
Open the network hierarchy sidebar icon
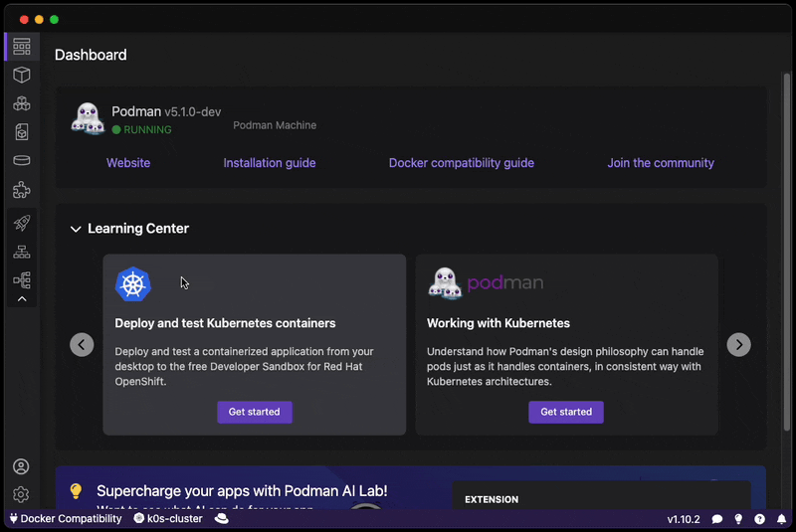click(21, 252)
